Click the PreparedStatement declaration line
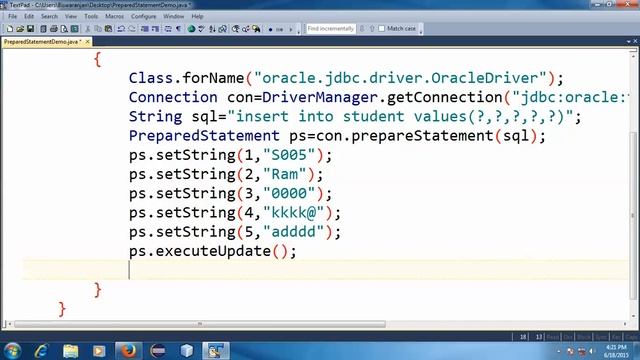Screen dimensions: 640x360 tap(337, 136)
